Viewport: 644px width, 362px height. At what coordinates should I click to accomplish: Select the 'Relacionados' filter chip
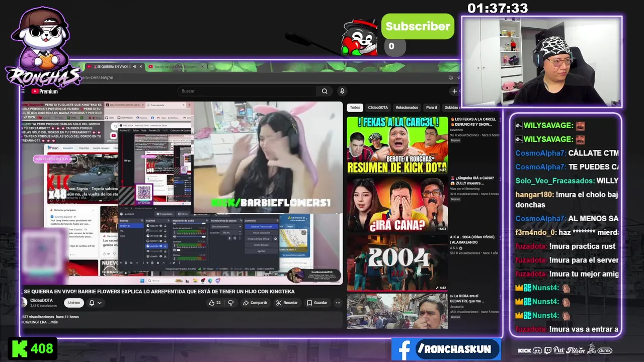[x=407, y=108]
